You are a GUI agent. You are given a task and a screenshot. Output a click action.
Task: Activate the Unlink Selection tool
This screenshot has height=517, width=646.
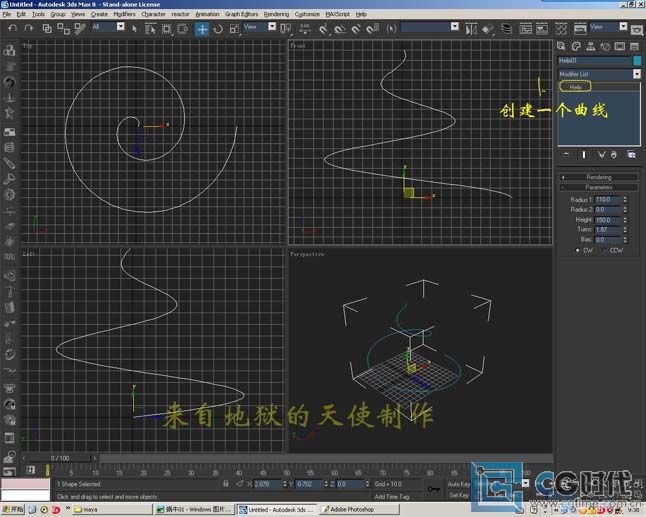coord(63,28)
